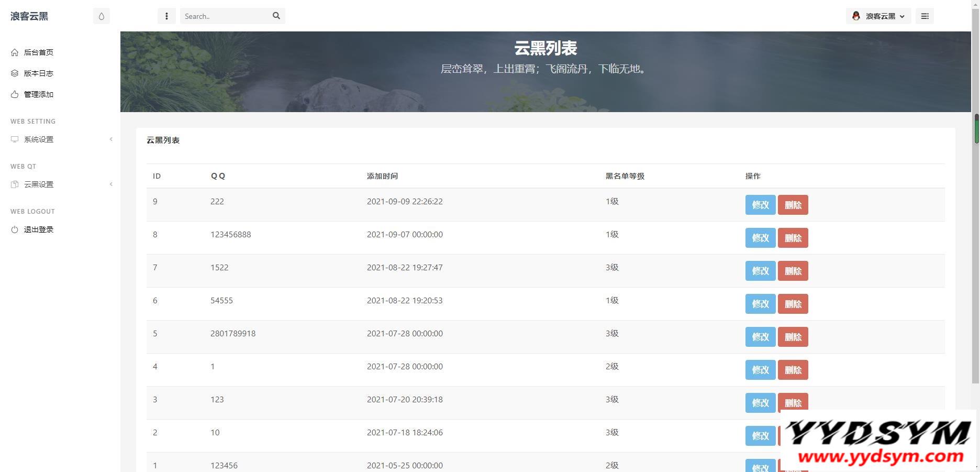This screenshot has width=980, height=472.
Task: Open the 浪客云黑 user dropdown
Action: pos(885,16)
